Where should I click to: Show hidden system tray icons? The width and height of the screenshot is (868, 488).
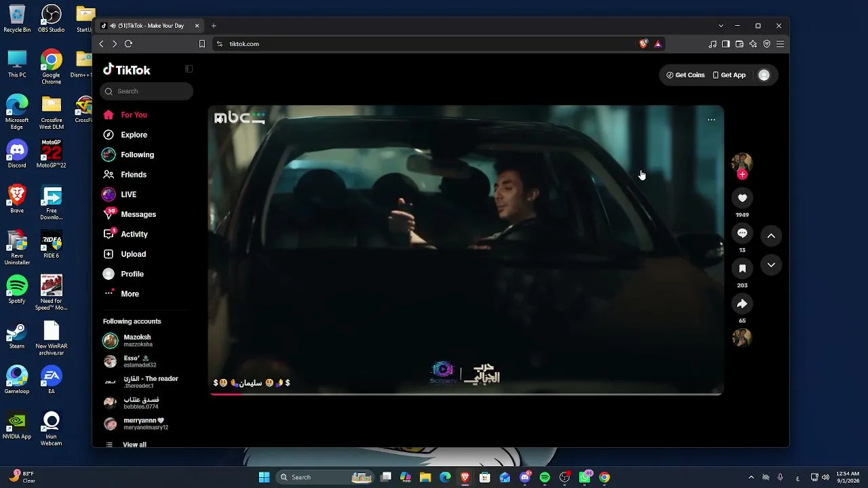pos(751,477)
